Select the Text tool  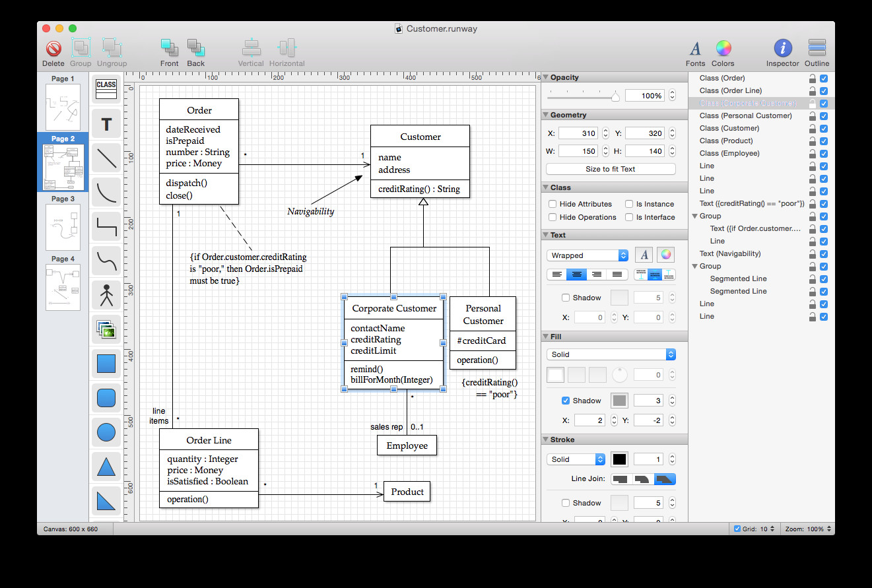tap(106, 123)
